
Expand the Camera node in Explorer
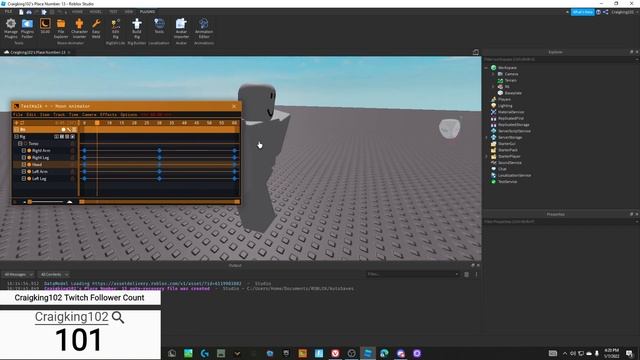(493, 74)
